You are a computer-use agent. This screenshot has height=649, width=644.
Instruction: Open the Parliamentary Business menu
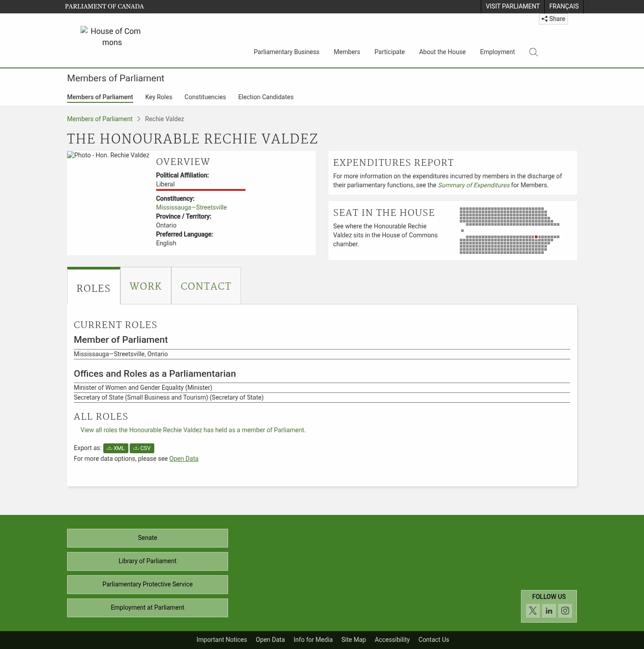click(x=286, y=52)
